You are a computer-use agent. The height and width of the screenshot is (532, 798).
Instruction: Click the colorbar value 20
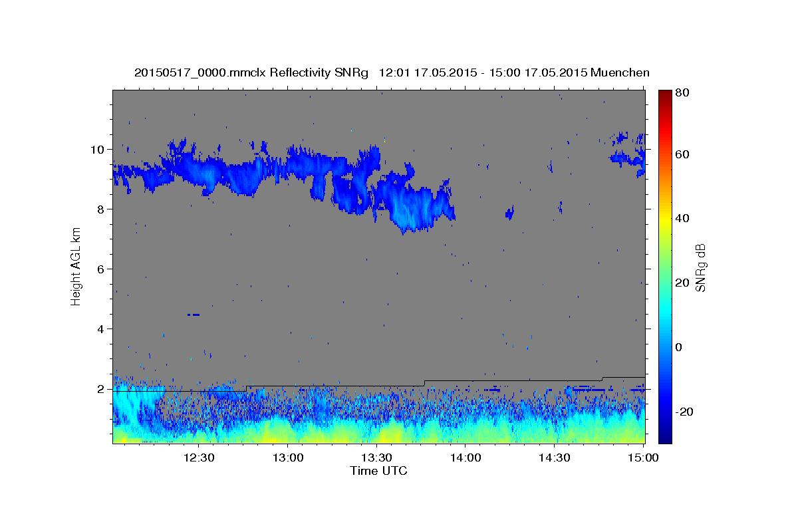[682, 283]
